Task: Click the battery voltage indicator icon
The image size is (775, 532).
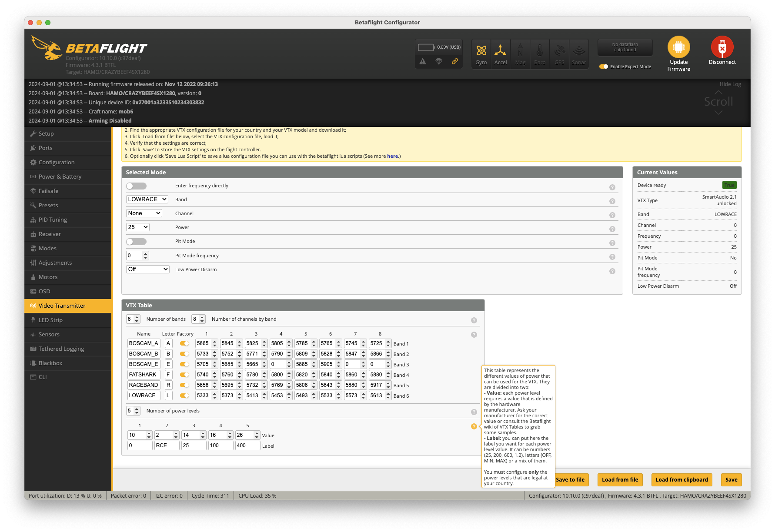Action: 426,47
